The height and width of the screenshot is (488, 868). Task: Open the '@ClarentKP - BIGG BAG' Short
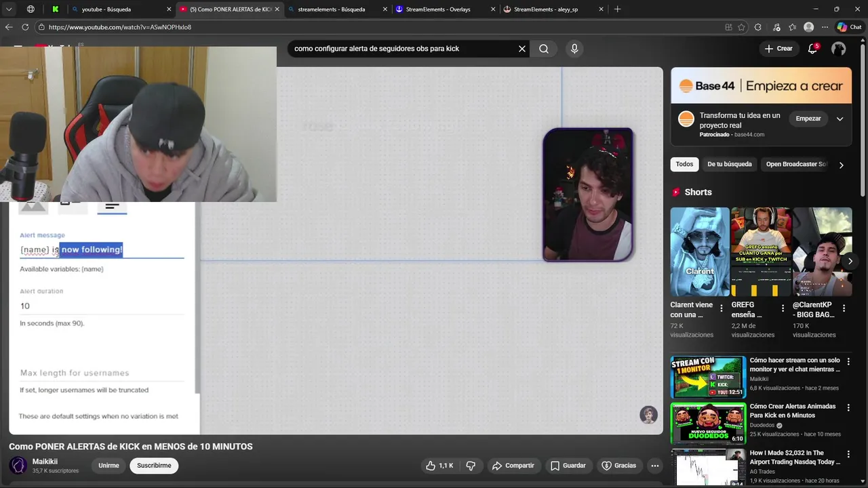coord(822,251)
